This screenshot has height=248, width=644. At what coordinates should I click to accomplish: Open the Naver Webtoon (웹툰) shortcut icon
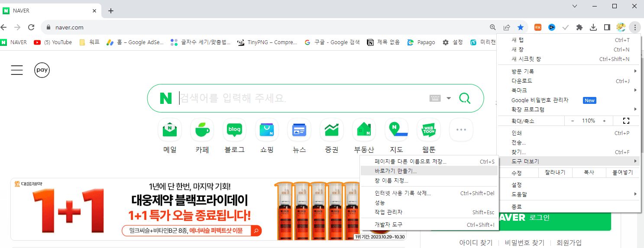click(429, 129)
